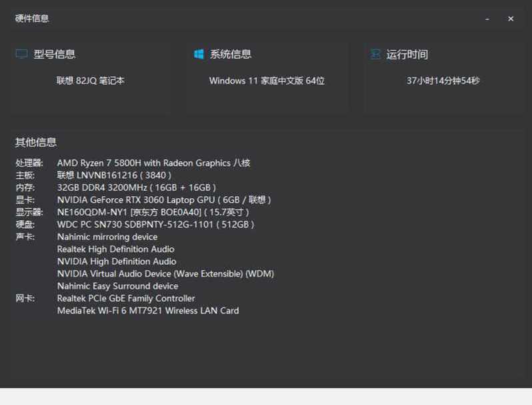Select the 32GB DDR4 3200MHz memory entry

(137, 187)
